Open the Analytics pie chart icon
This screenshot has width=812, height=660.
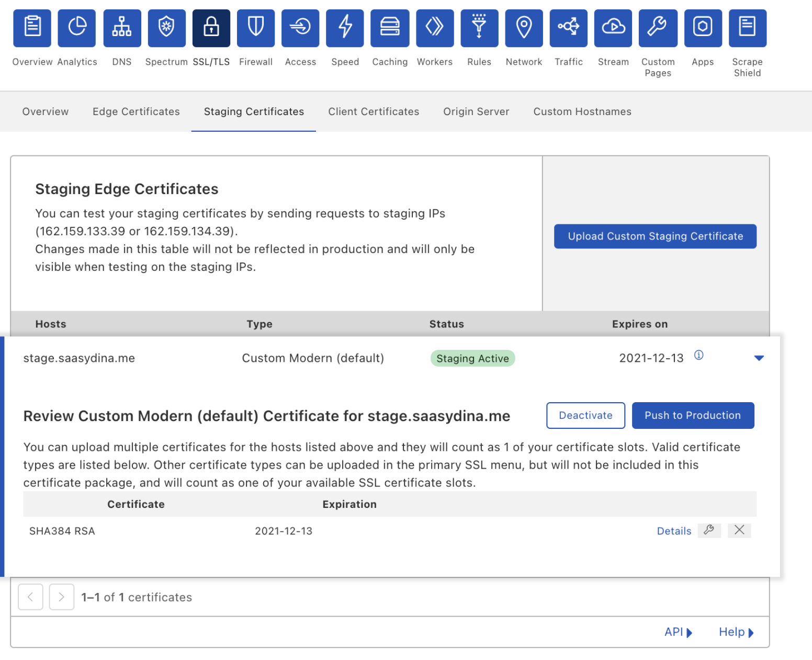tap(77, 28)
